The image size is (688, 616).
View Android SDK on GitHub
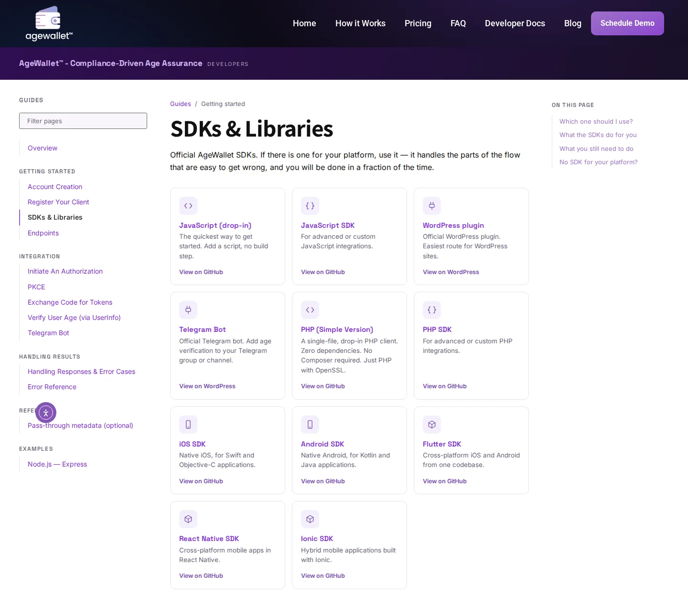click(323, 481)
